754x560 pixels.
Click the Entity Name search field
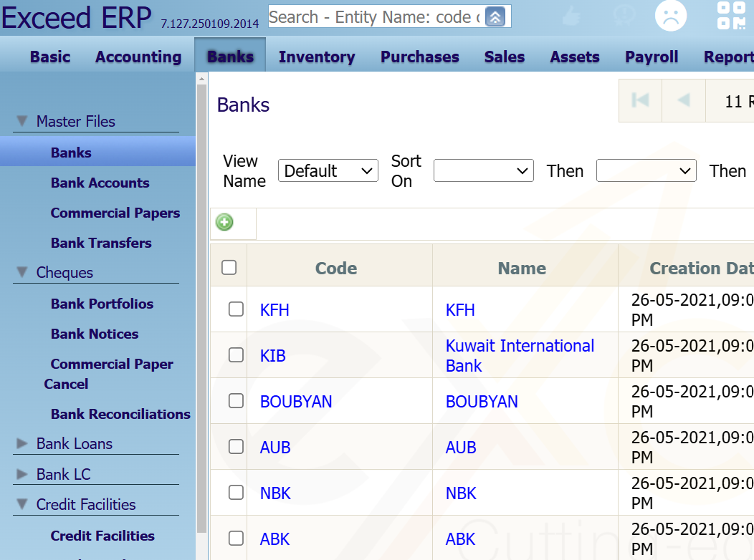coord(376,16)
